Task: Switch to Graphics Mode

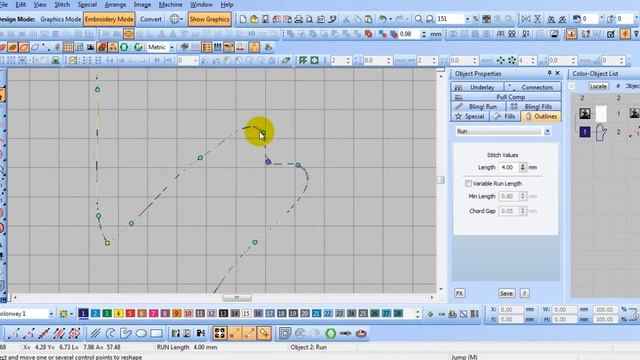Action: point(60,19)
